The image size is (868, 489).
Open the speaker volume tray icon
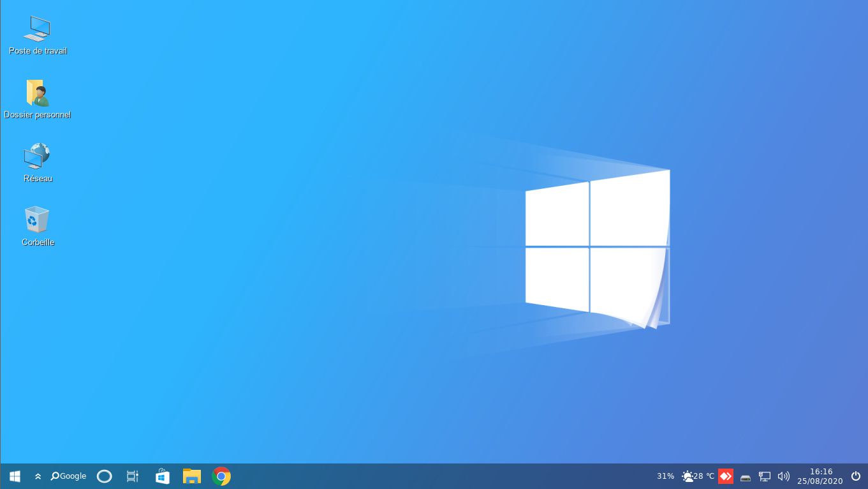pos(784,476)
